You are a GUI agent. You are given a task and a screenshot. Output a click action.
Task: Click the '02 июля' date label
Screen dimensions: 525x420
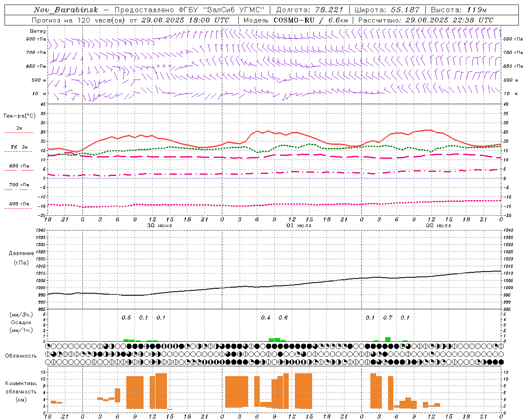point(438,226)
